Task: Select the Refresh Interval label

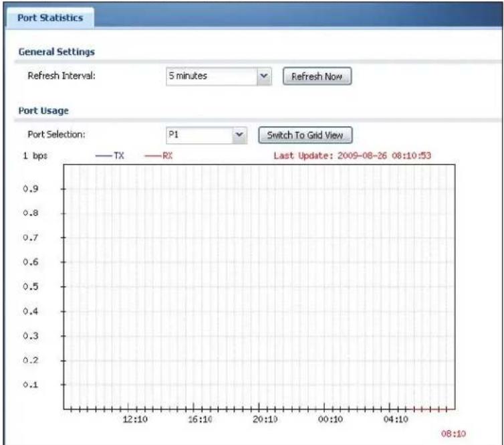Action: (61, 76)
